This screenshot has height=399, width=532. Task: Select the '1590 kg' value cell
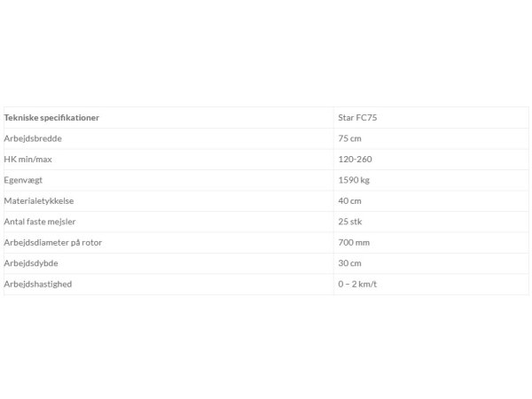(x=431, y=180)
